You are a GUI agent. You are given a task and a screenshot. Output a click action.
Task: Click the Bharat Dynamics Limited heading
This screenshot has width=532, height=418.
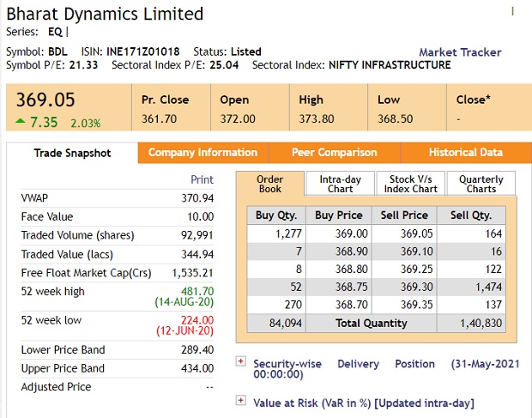coord(105,15)
